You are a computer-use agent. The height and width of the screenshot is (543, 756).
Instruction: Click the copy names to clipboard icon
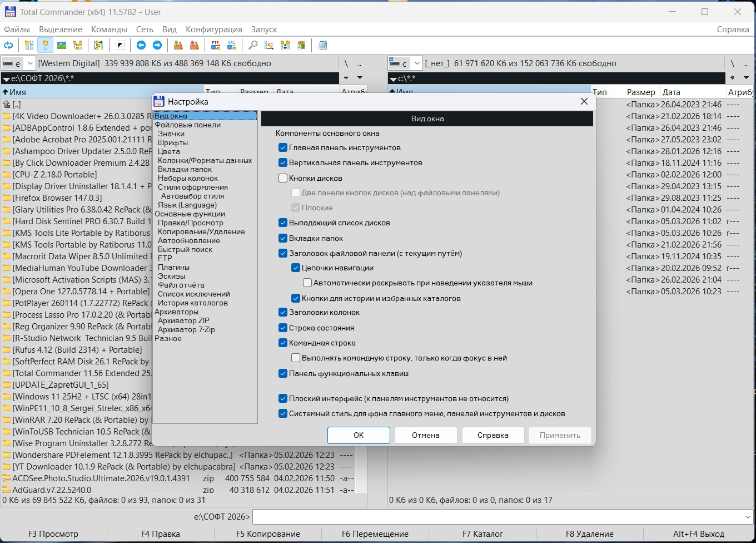click(x=301, y=46)
